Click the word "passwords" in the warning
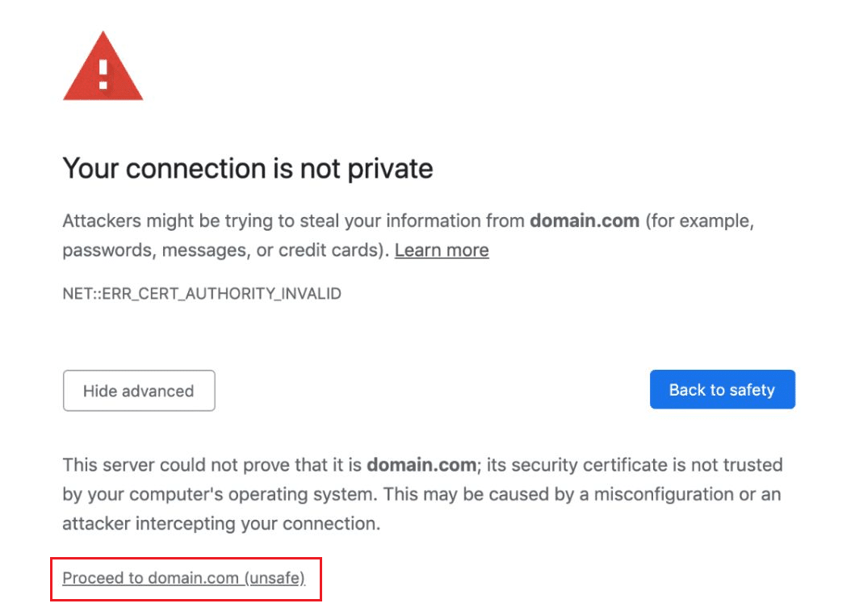 (x=108, y=250)
